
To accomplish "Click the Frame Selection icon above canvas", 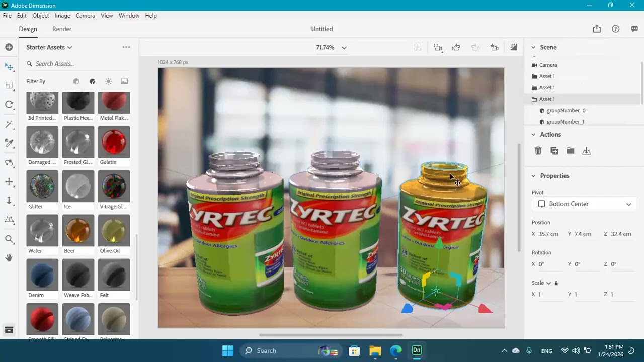I will [438, 47].
